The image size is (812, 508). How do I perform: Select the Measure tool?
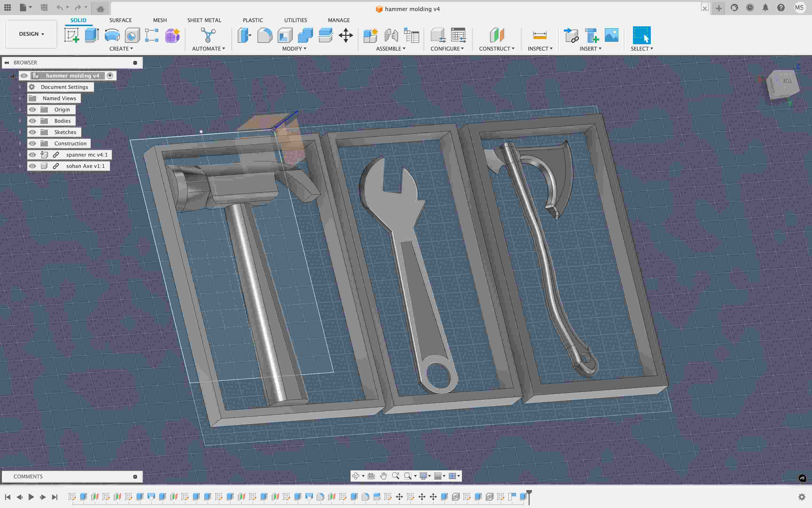pyautogui.click(x=539, y=35)
